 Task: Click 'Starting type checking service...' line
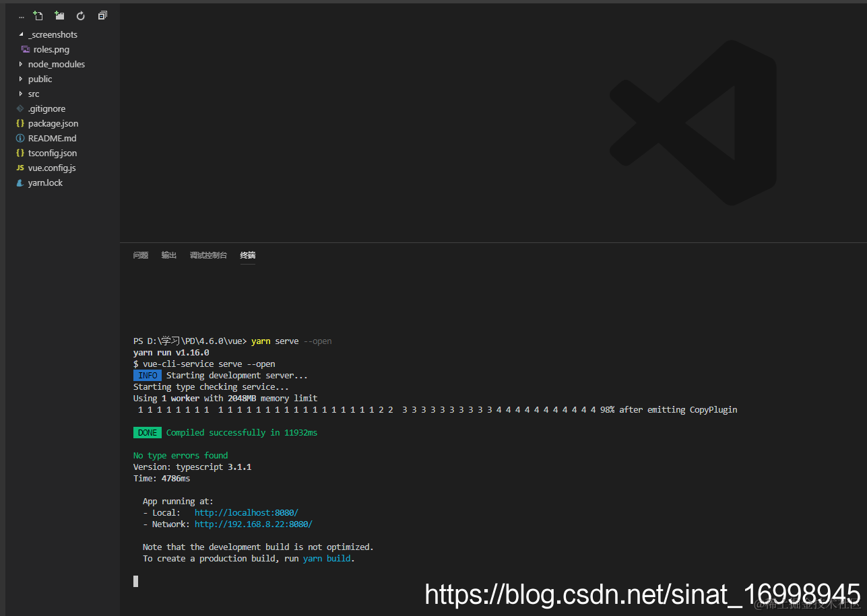[x=211, y=386]
